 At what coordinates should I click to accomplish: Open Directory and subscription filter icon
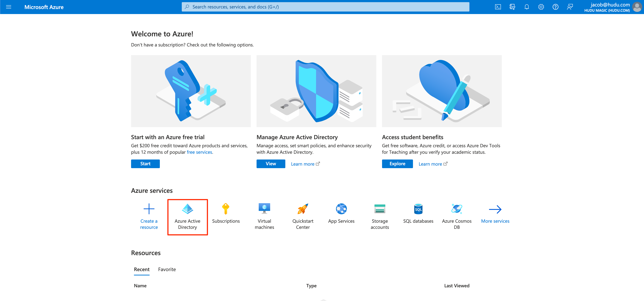tap(512, 7)
